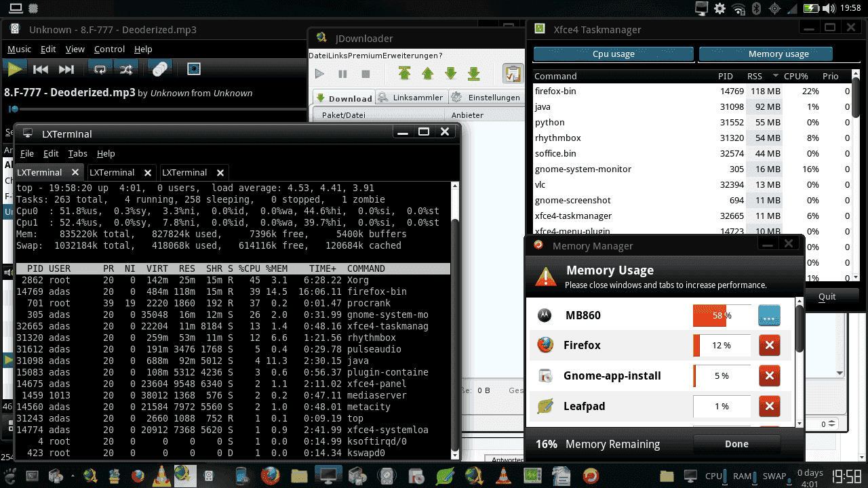Image resolution: width=868 pixels, height=488 pixels.
Task: Toggle clipboard monitoring in JDownloader
Action: [513, 74]
